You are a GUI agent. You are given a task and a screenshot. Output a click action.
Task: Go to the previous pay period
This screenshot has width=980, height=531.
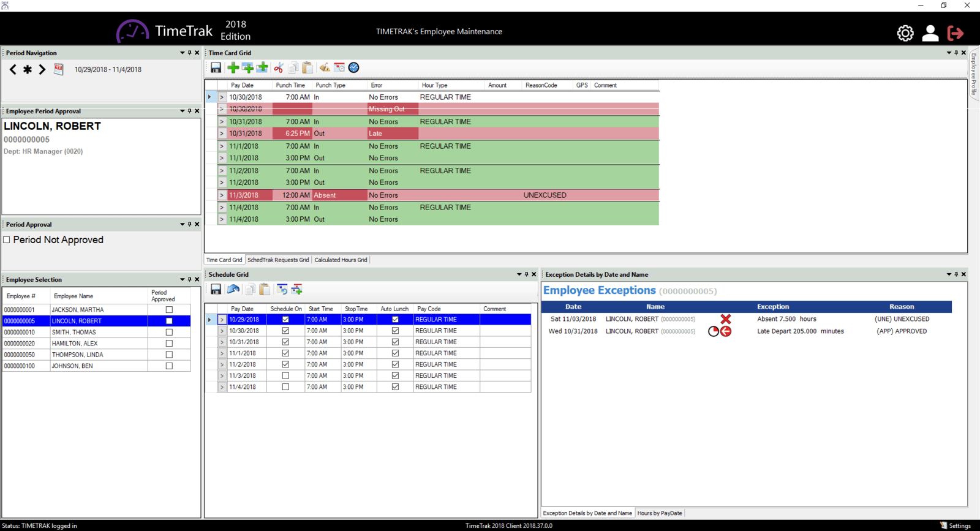13,70
